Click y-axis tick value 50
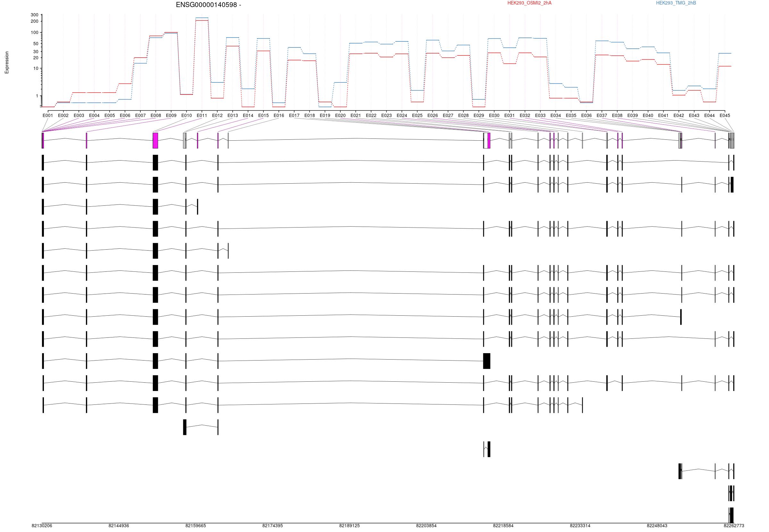The height and width of the screenshot is (532, 769). (x=36, y=44)
